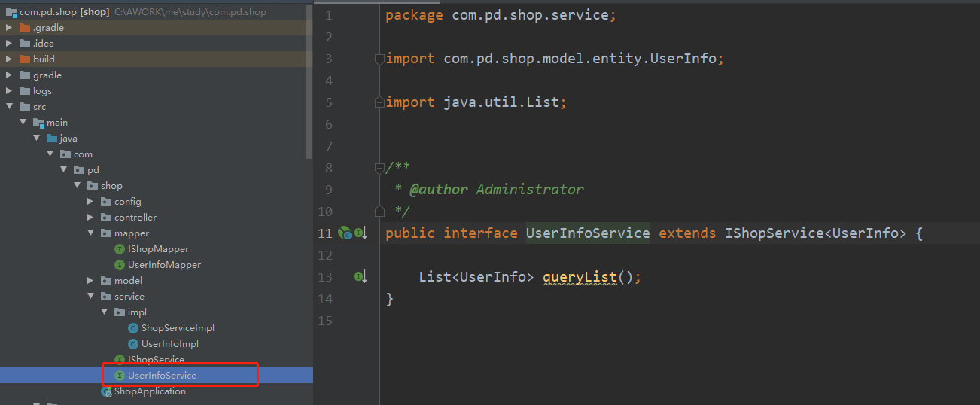This screenshot has height=405, width=980.
Task: Select the UserInfoMapper file
Action: click(x=164, y=264)
